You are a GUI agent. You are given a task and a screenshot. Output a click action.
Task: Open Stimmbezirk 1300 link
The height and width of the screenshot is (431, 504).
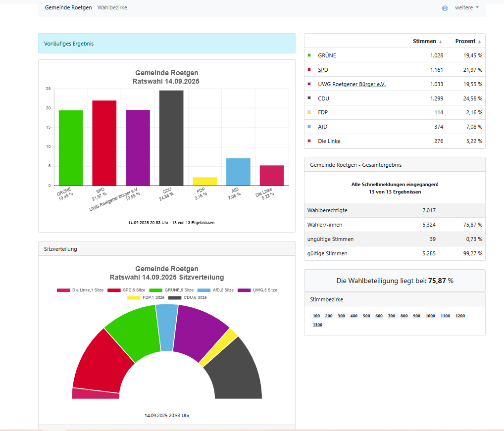pos(317,325)
